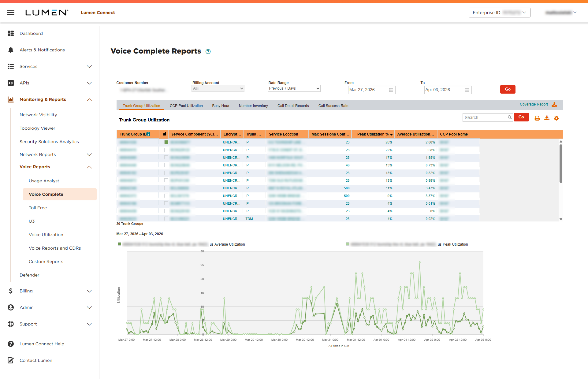Uncheck chart checkbox for 26% peak row
Screen dimensions: 588x379
(166, 142)
